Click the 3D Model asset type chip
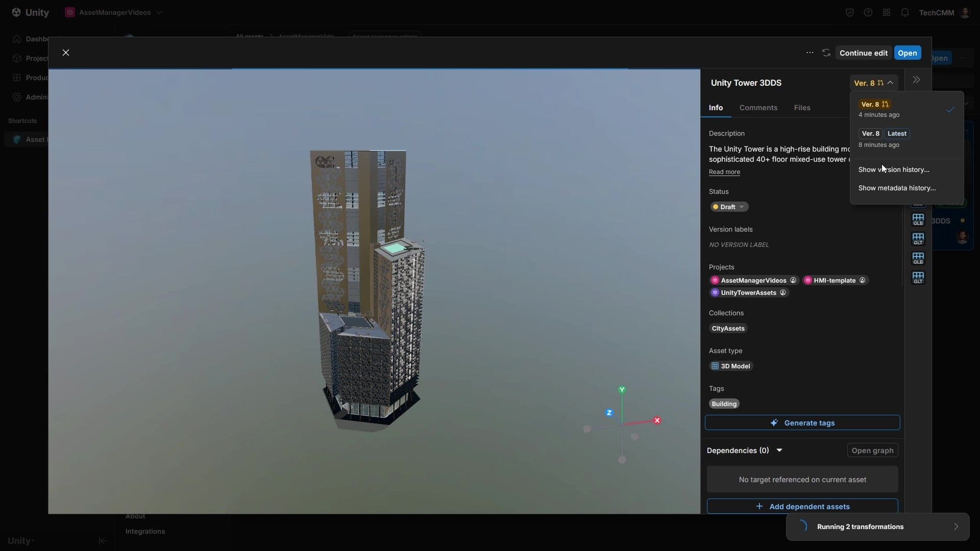This screenshot has width=980, height=551. (731, 366)
